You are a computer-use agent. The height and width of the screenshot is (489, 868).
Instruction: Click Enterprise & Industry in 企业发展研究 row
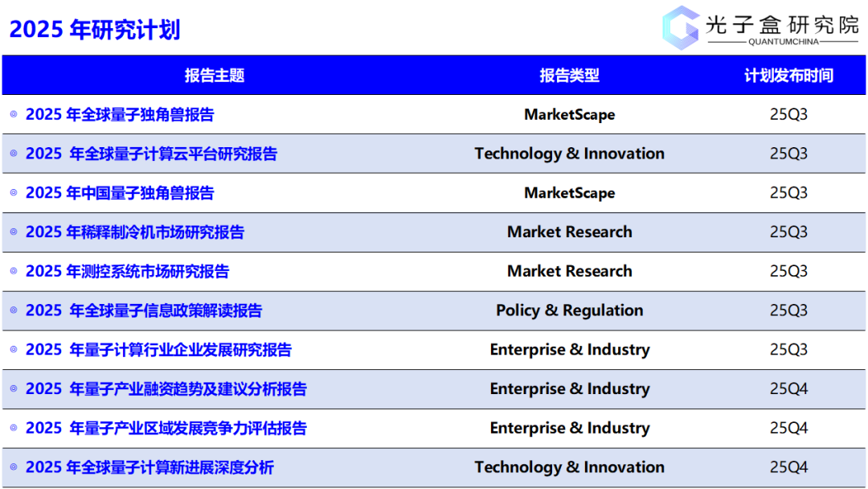(570, 349)
